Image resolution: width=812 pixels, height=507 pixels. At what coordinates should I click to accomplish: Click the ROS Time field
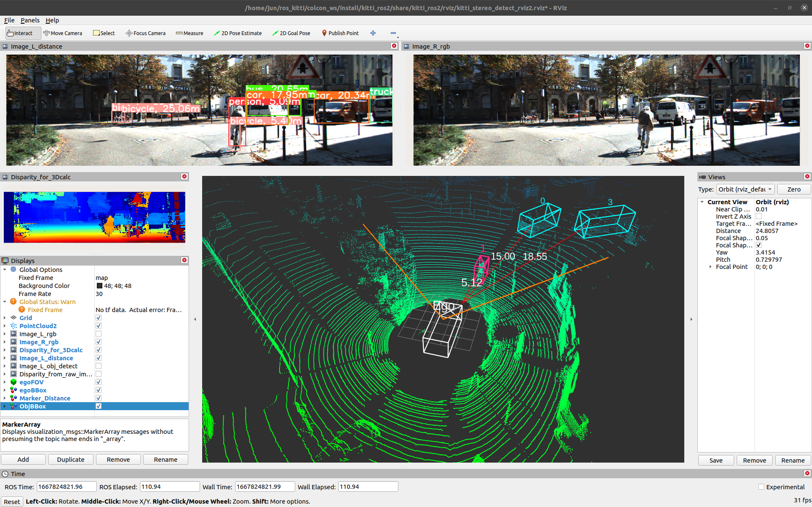(x=66, y=487)
